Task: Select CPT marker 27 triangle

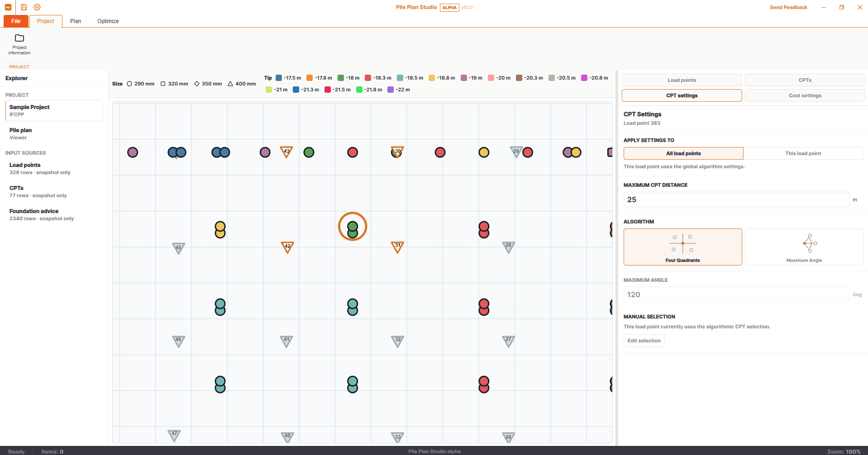Action: click(x=509, y=341)
